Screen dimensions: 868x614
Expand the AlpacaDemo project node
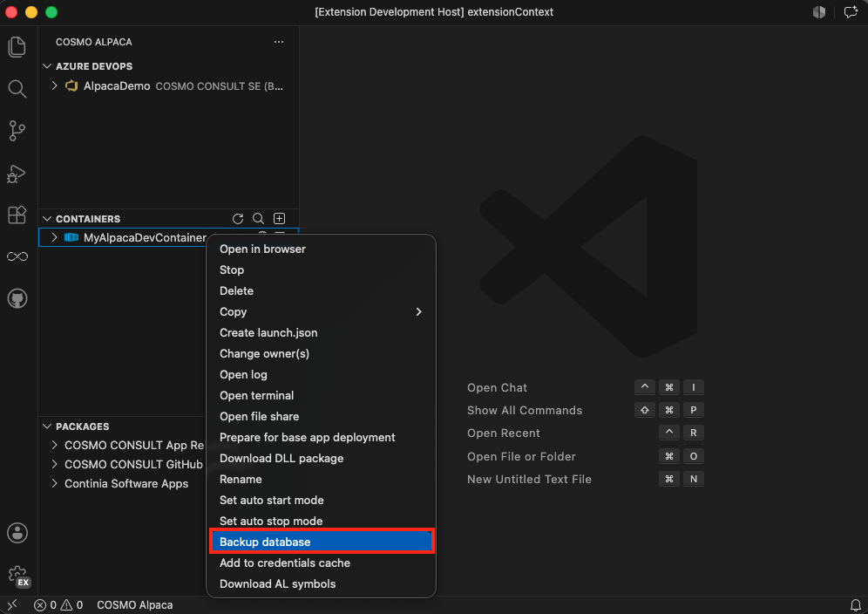(x=54, y=85)
